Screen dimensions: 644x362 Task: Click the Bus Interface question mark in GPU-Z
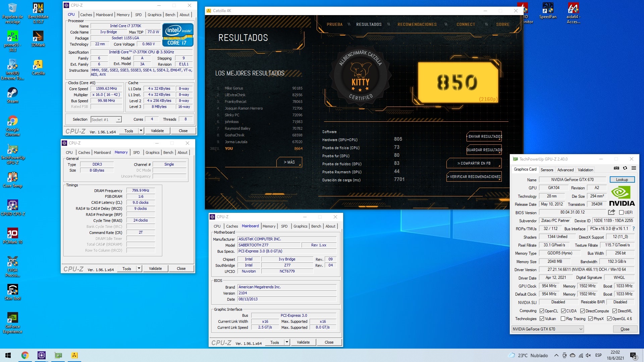click(x=634, y=229)
